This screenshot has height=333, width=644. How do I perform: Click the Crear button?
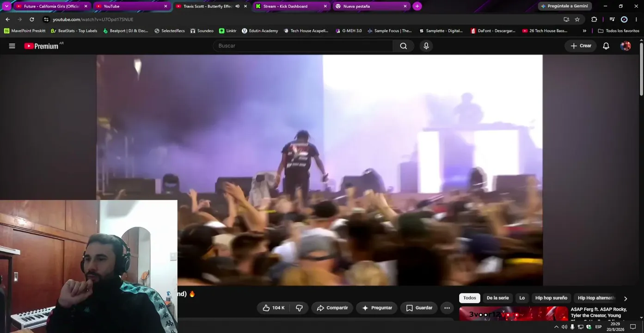click(581, 46)
